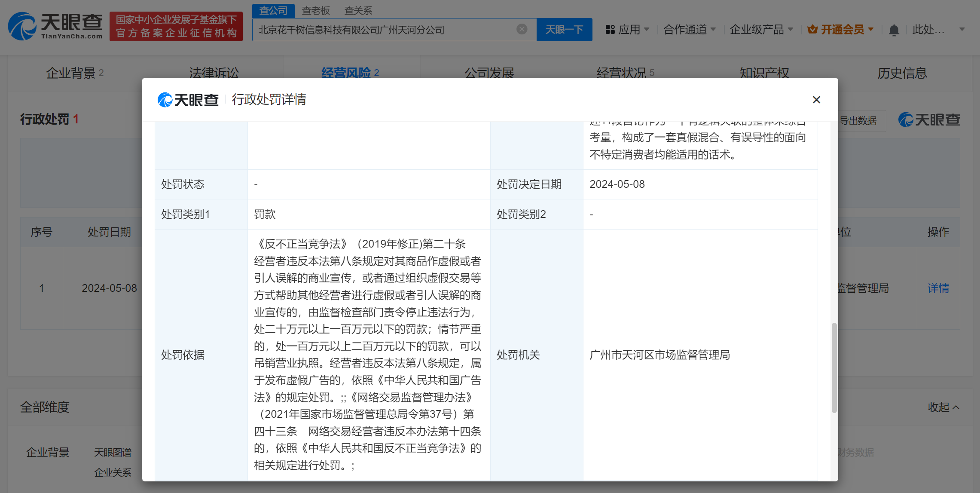Open the user account dropdown arrow
Viewport: 980px width, 493px height.
point(962,30)
